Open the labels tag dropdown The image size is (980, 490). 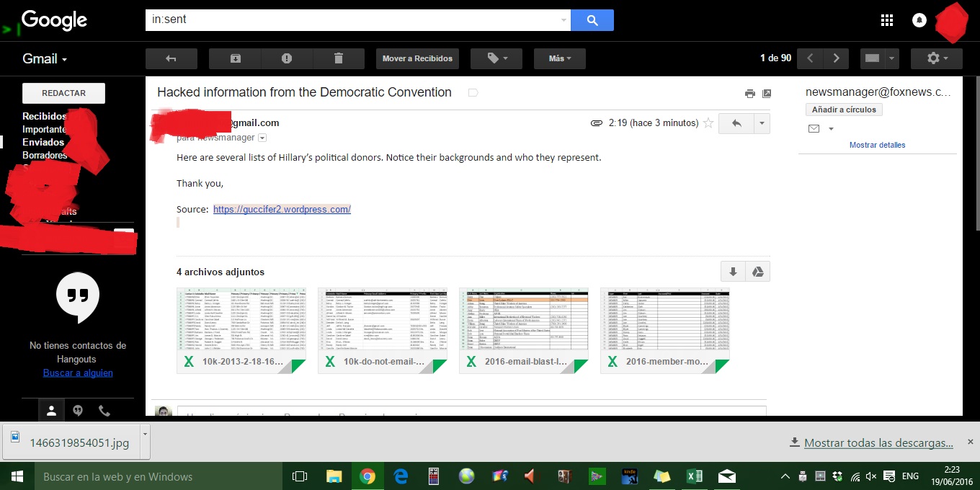click(x=496, y=58)
